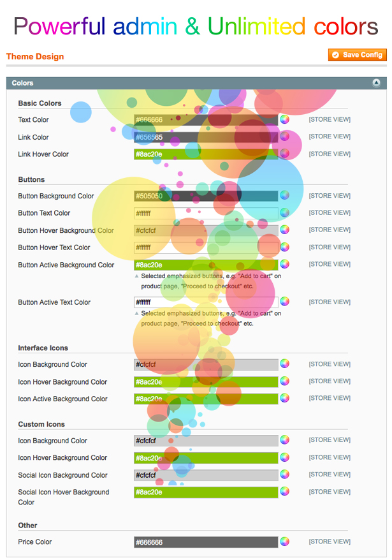Screen dimensions: 392x560
Task: Click the Price Color hex input field
Action: coord(205,542)
